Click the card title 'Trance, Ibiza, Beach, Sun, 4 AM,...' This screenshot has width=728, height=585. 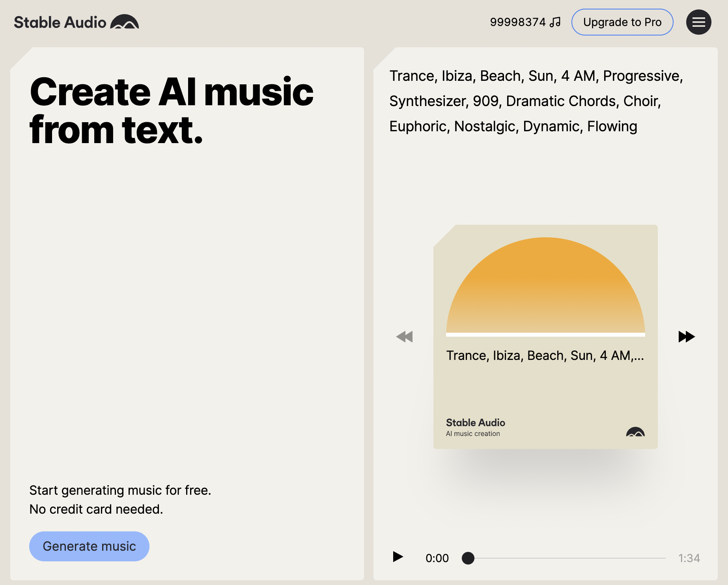pos(545,356)
